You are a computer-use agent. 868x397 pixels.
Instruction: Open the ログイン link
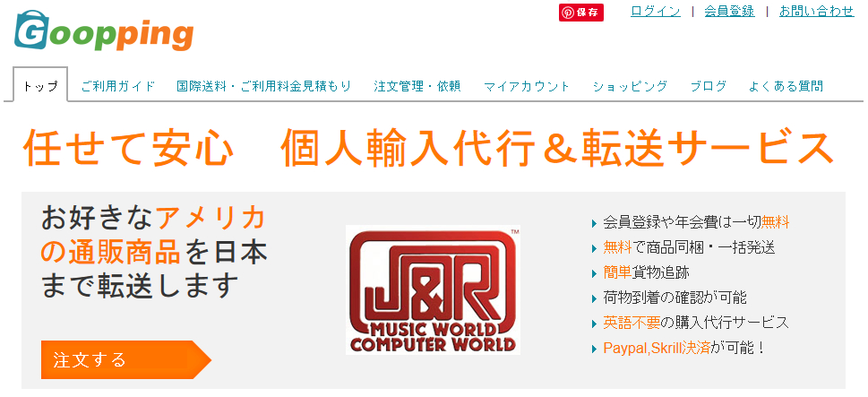(x=656, y=11)
